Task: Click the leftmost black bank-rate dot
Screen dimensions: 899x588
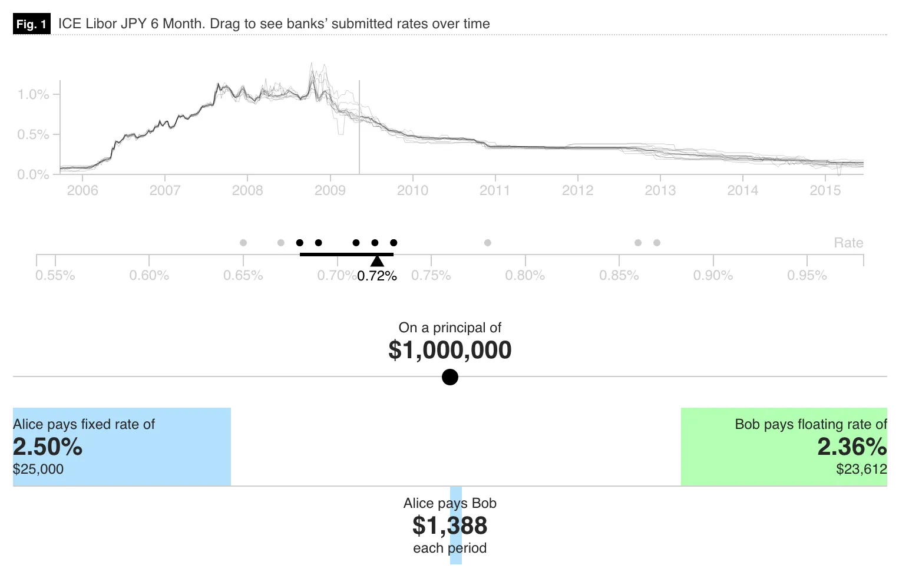Action: [x=299, y=243]
